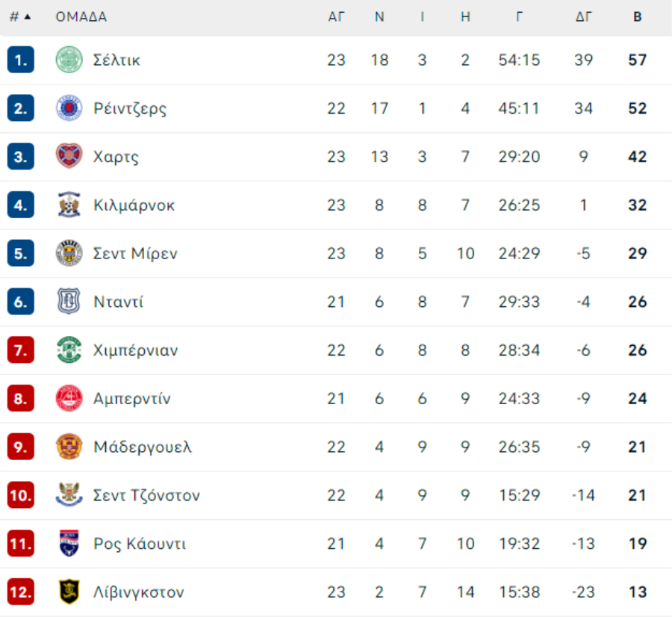Click the blue position 1 badge
The width and height of the screenshot is (672, 617).
[21, 60]
